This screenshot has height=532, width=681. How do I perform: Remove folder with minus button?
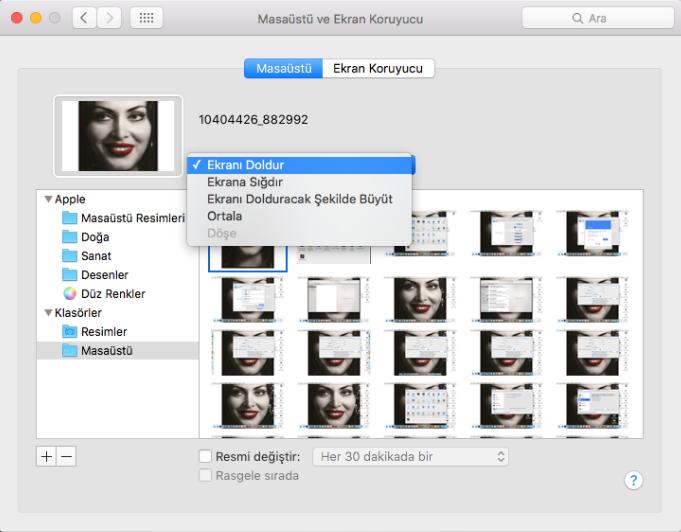click(66, 456)
